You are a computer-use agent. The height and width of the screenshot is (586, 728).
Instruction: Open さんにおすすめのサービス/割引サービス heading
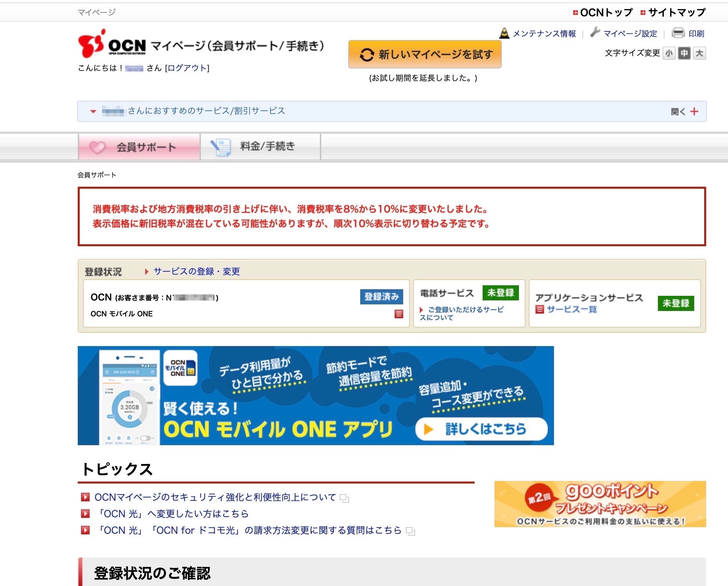point(206,111)
